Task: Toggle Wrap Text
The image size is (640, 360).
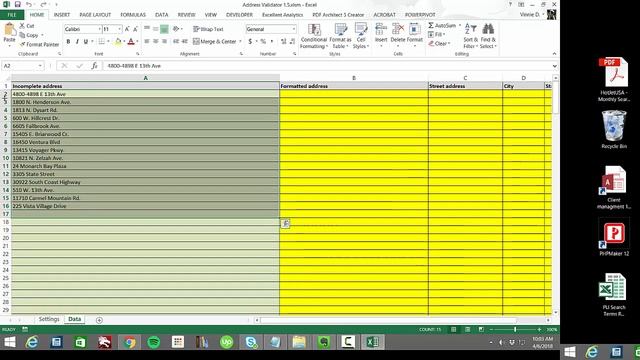Action: pos(209,29)
